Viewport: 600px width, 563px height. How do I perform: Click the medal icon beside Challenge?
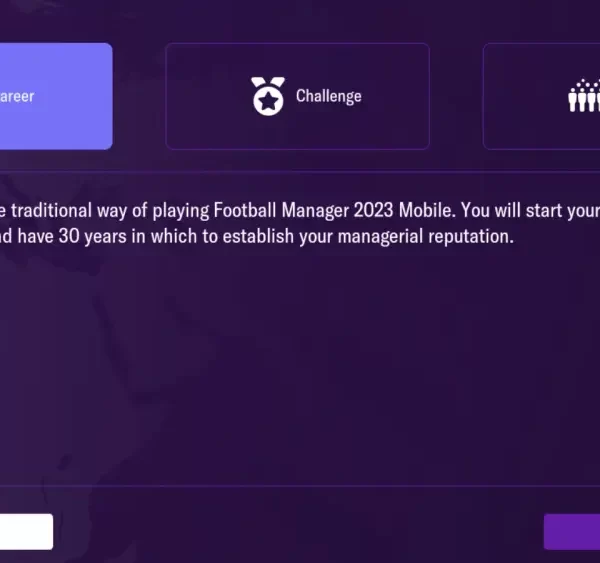coord(266,96)
